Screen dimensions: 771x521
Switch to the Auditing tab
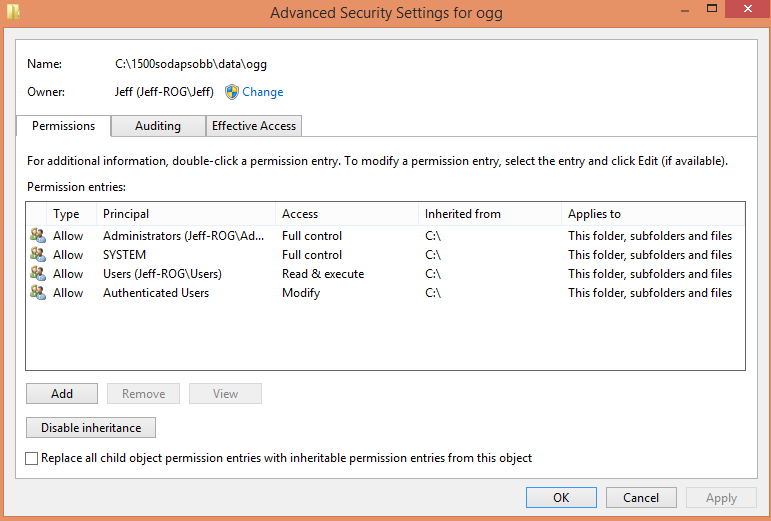(158, 126)
